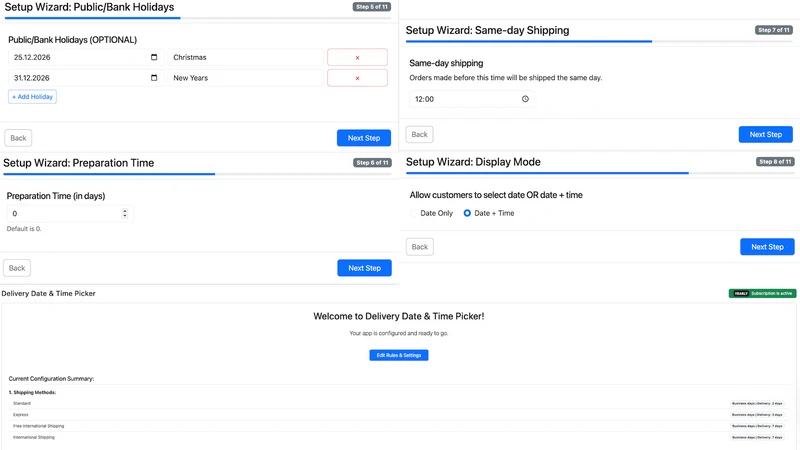Click Back in Display Mode wizard
Viewport: 800px width, 450px height.
coord(419,246)
